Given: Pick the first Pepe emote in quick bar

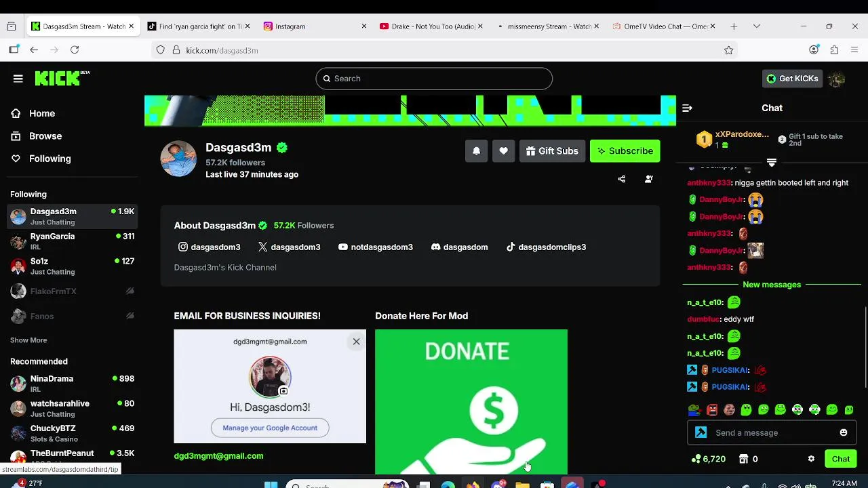Looking at the screenshot, I should point(694,409).
